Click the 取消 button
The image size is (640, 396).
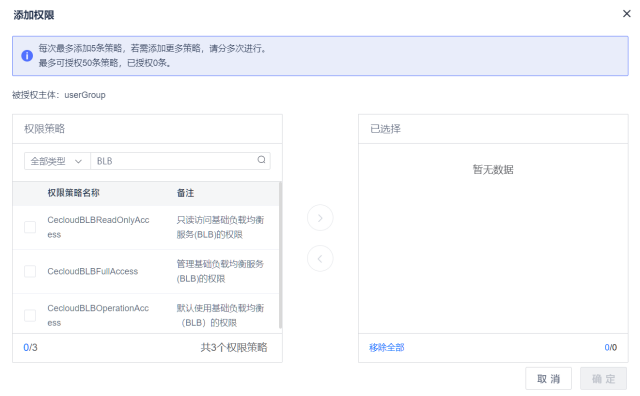click(x=548, y=379)
